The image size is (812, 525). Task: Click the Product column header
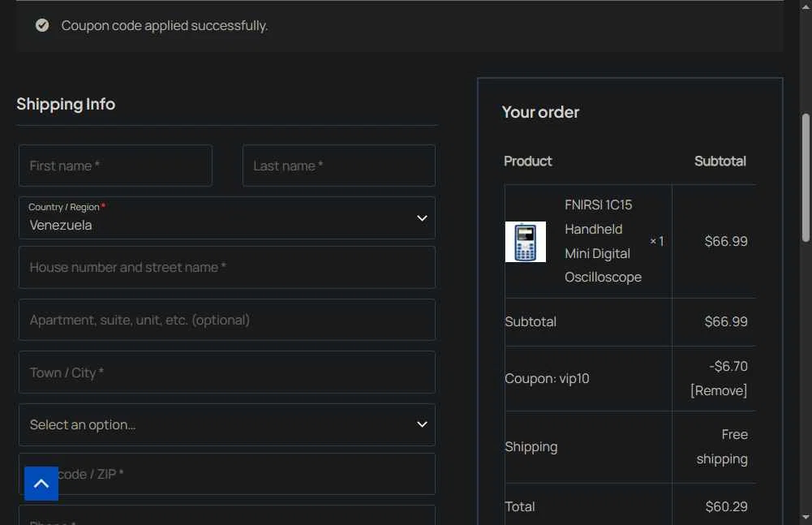pyautogui.click(x=528, y=161)
